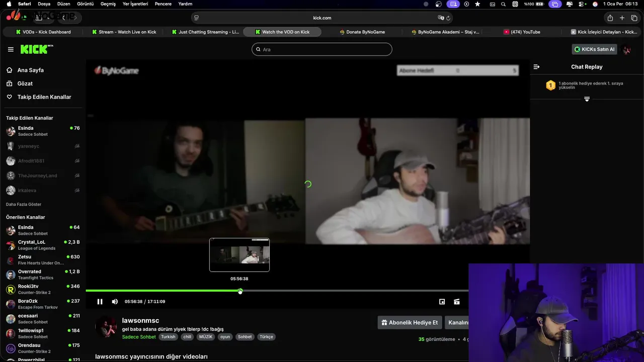Enable picture-in-picture mode icon
Viewport: 644px width, 362px height.
point(442,302)
